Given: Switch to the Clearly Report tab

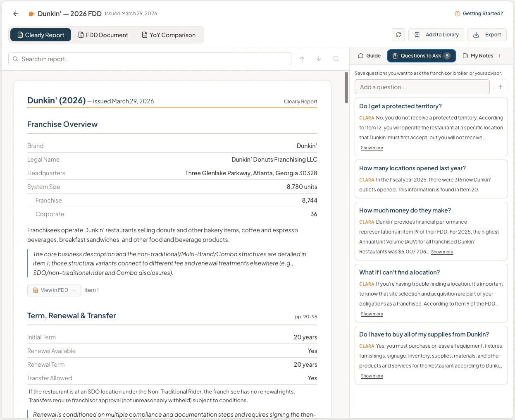Looking at the screenshot, I should coord(41,35).
